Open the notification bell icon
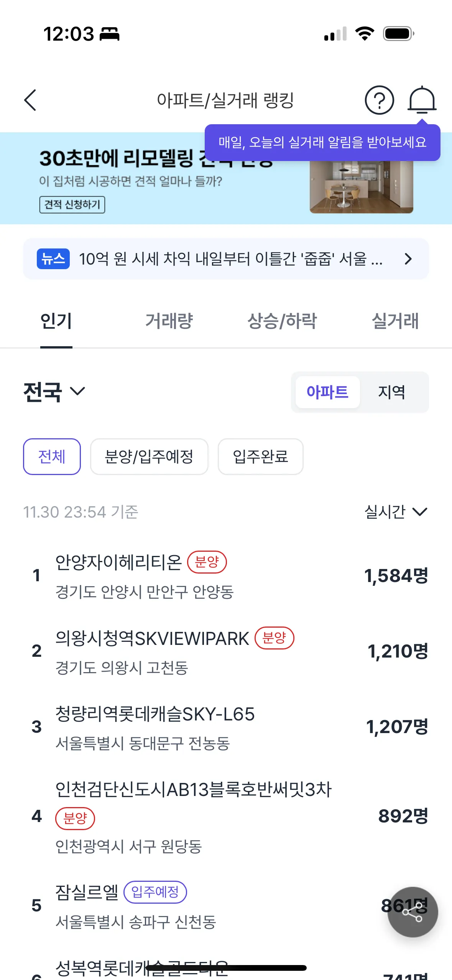452x980 pixels. [x=421, y=100]
